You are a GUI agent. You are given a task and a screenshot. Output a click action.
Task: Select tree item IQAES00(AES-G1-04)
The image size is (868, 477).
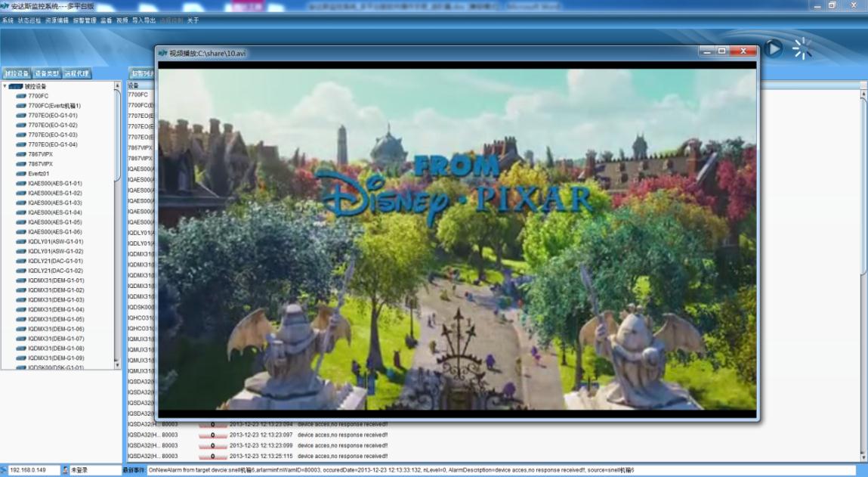(55, 212)
